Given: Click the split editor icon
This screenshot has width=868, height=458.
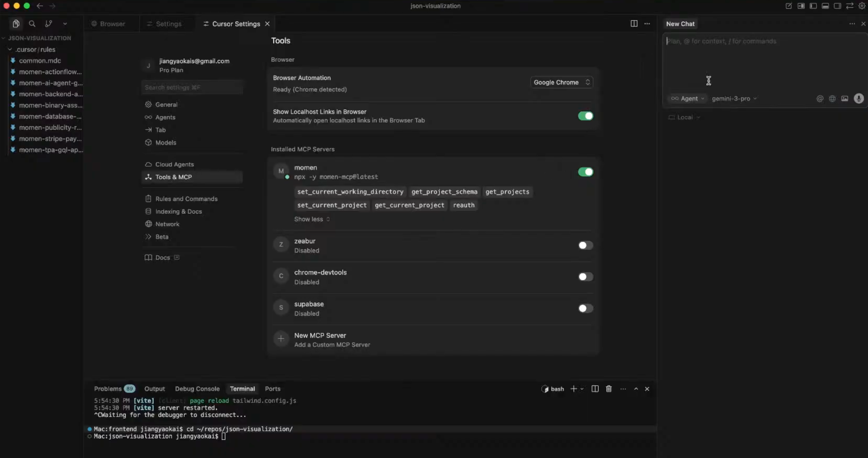Looking at the screenshot, I should point(634,24).
